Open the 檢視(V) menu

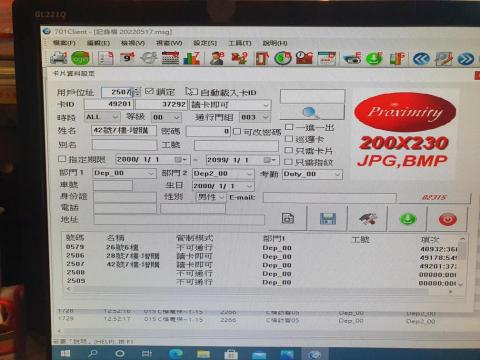click(x=133, y=43)
